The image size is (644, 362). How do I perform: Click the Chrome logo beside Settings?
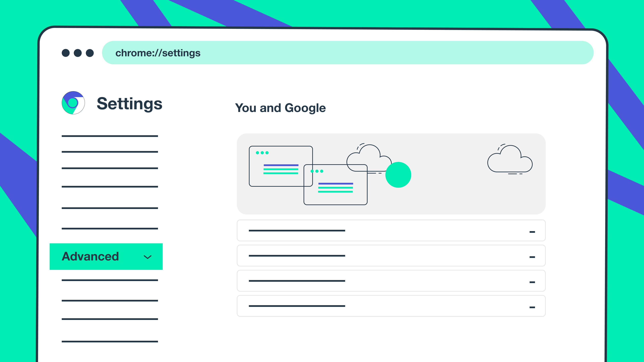(73, 103)
